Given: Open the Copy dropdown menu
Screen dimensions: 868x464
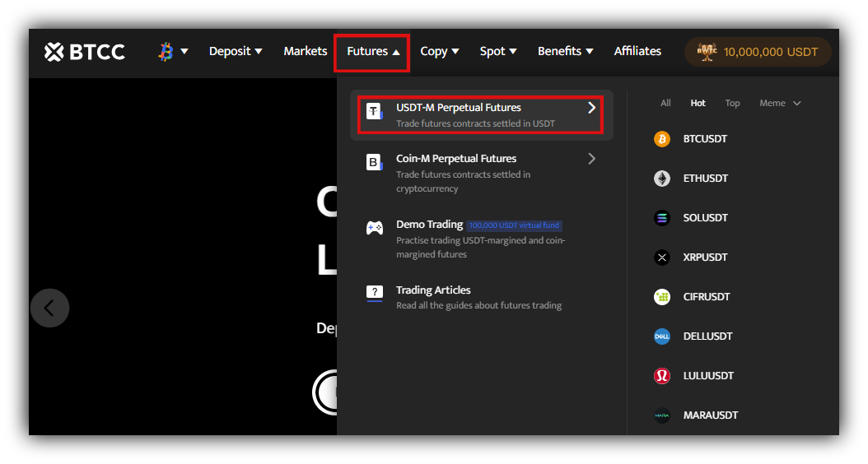Looking at the screenshot, I should [x=440, y=52].
